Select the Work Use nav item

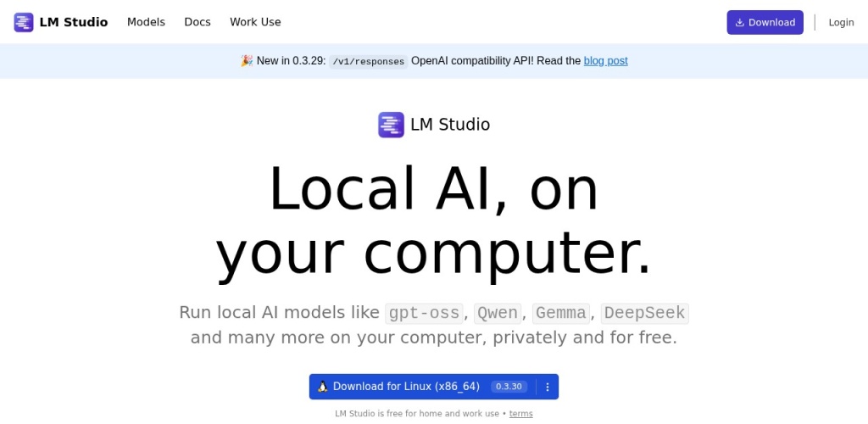pos(255,22)
